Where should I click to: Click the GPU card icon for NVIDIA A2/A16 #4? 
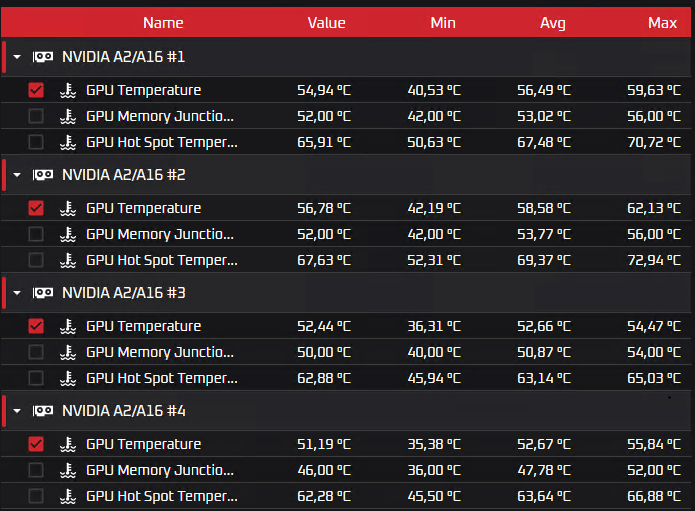[x=43, y=410]
